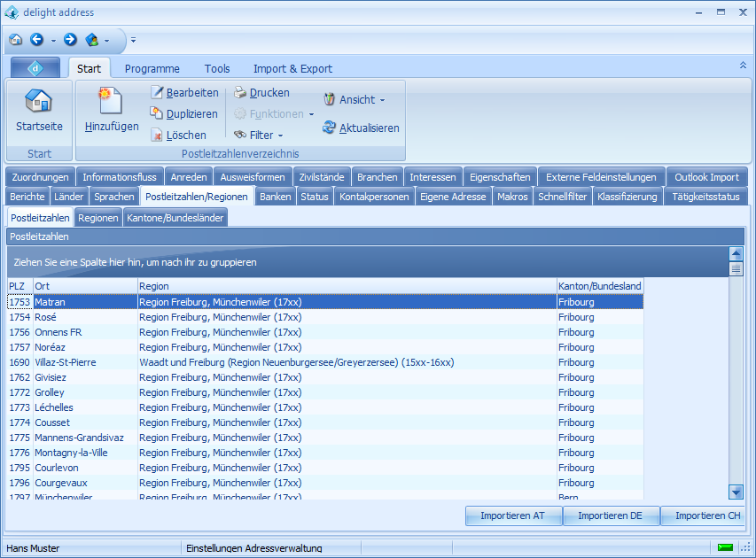
Task: Select the Banken tab
Action: click(275, 197)
